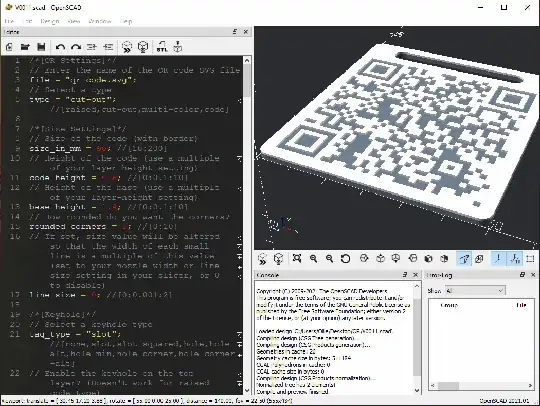
Task: Indent the selected code lines
Action: pos(108,47)
